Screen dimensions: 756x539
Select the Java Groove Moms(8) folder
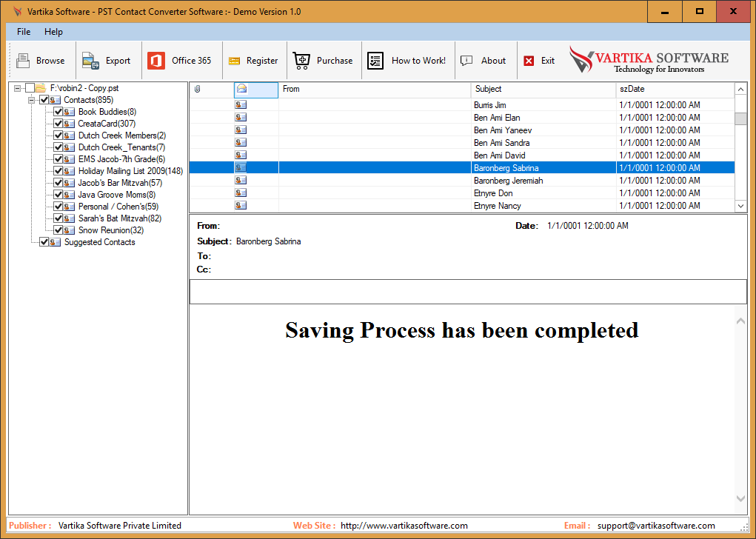point(117,195)
